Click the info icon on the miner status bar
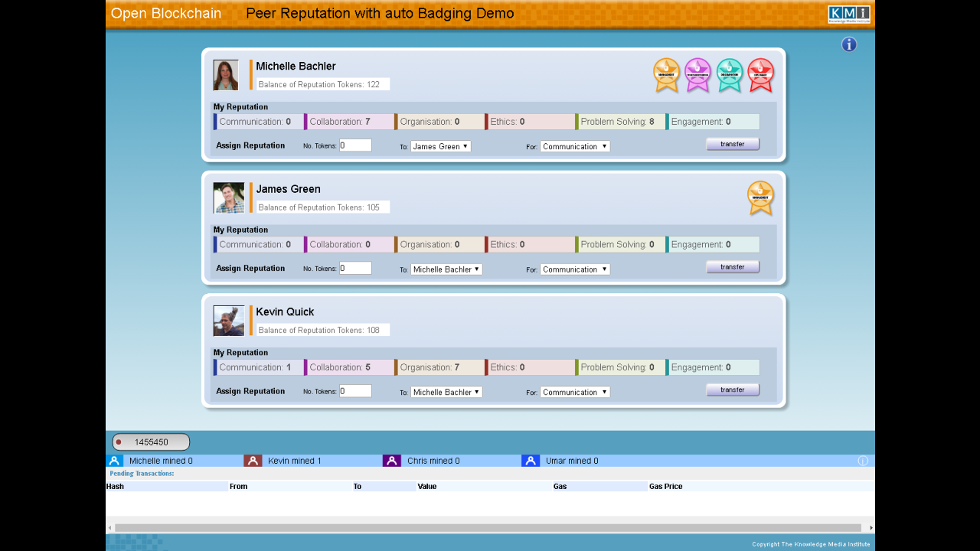The width and height of the screenshot is (980, 551). coord(863,460)
